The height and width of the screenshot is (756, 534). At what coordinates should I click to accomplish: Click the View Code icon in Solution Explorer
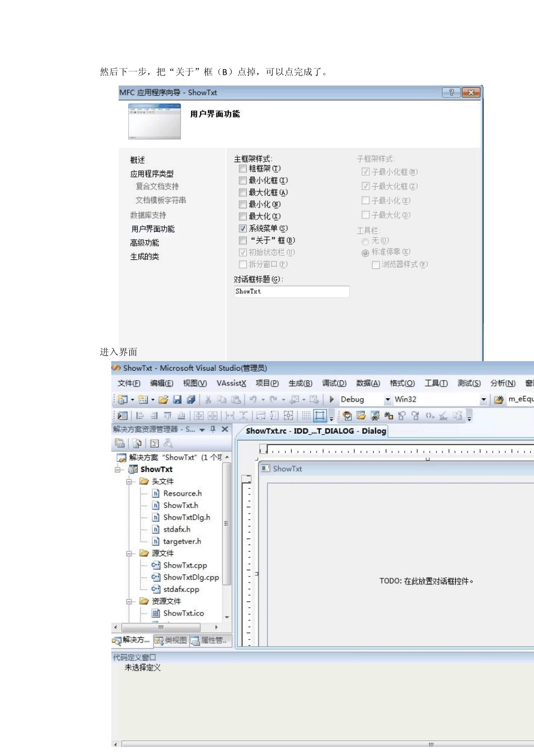pyautogui.click(x=154, y=443)
